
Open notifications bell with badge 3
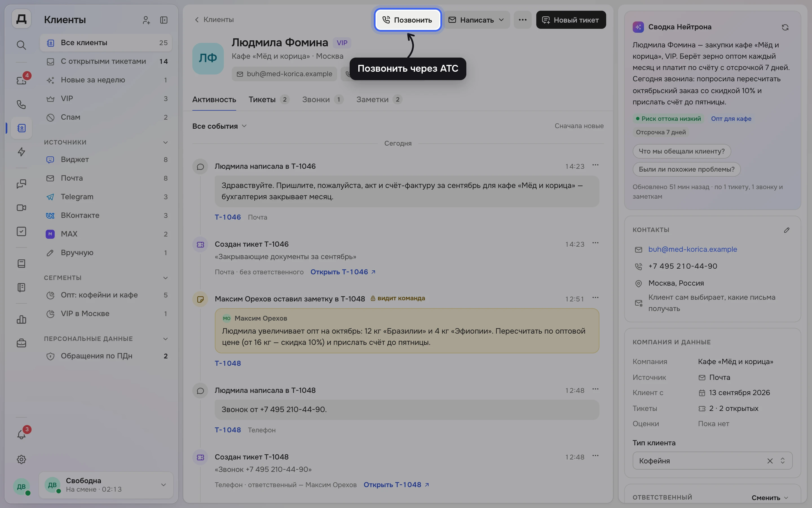point(21,434)
